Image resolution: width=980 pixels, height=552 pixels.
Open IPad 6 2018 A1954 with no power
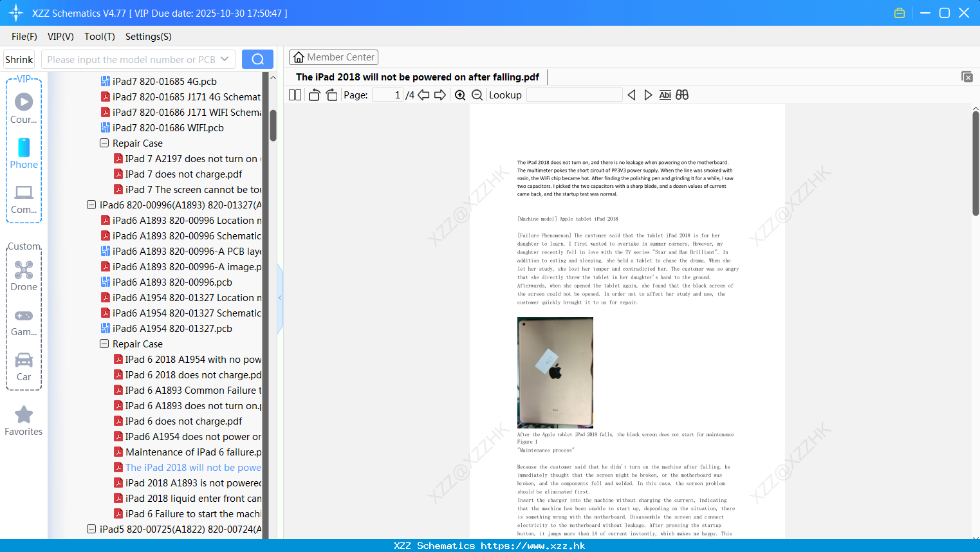point(187,359)
